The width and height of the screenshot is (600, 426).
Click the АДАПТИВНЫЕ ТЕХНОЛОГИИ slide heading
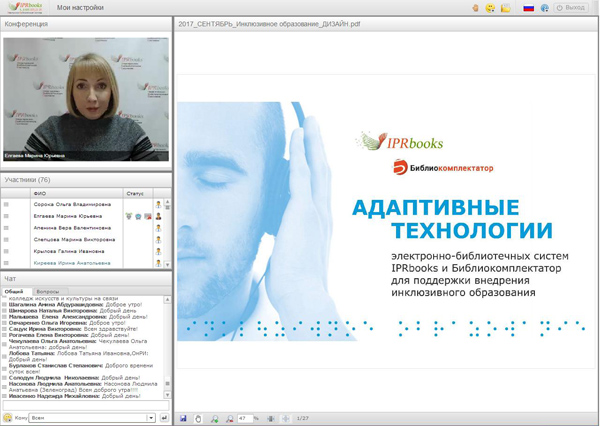coord(452,219)
